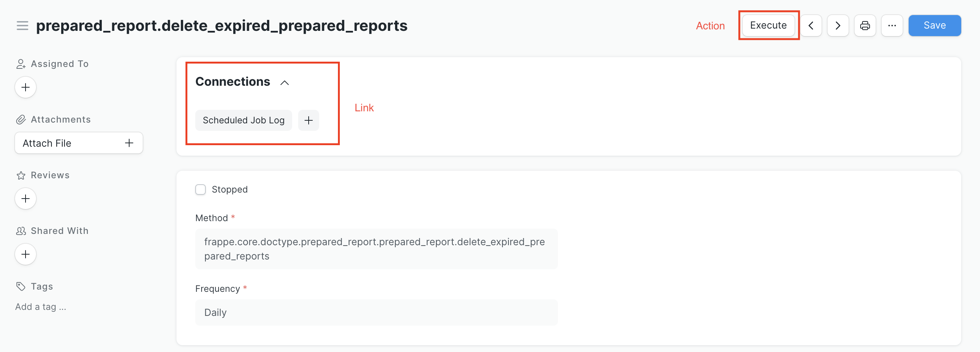Enable the Stopped checkbox

coord(201,189)
